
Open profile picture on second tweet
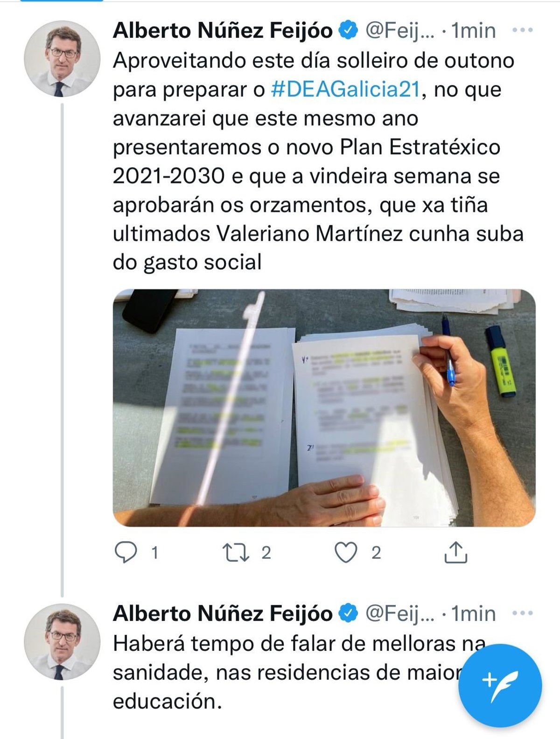click(x=62, y=641)
